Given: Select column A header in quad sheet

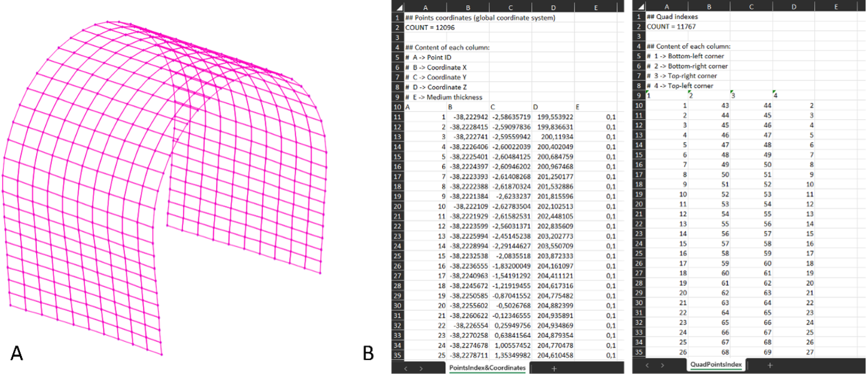Looking at the screenshot, I should [x=666, y=6].
